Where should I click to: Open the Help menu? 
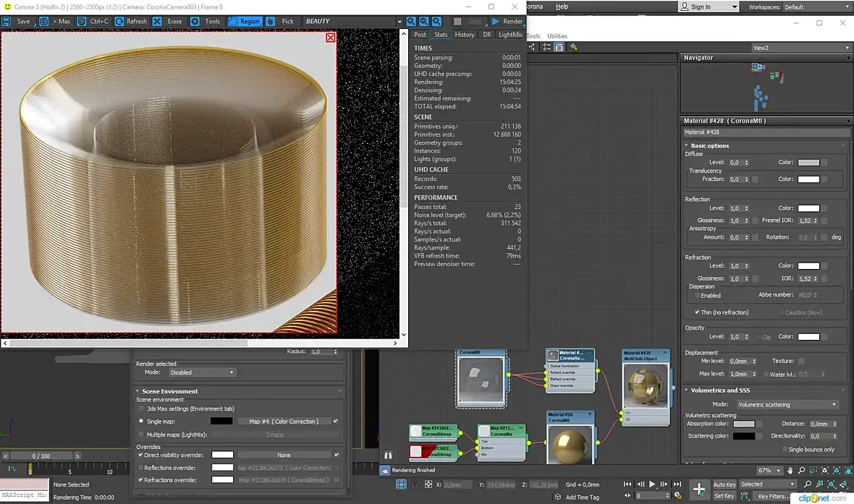pyautogui.click(x=562, y=7)
